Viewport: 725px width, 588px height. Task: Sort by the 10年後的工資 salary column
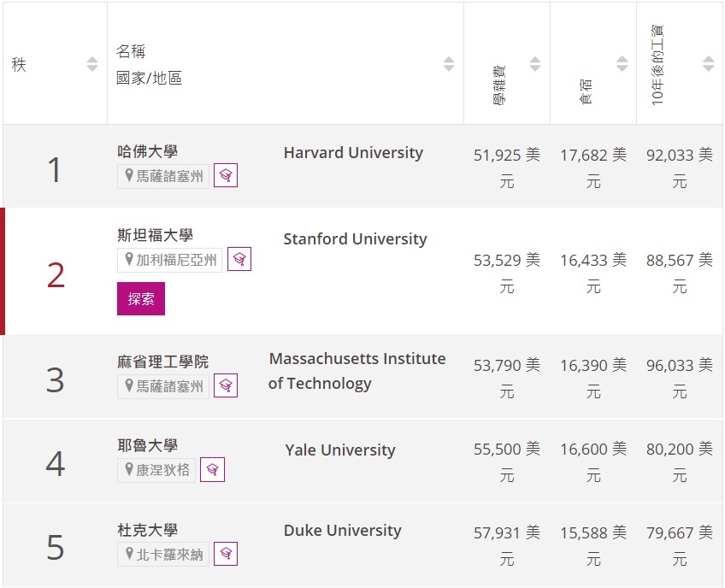click(x=709, y=64)
